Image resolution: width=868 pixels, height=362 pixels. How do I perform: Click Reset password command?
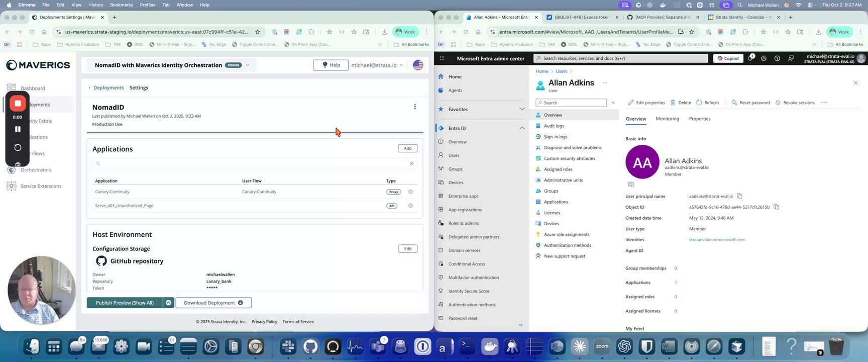pos(750,103)
